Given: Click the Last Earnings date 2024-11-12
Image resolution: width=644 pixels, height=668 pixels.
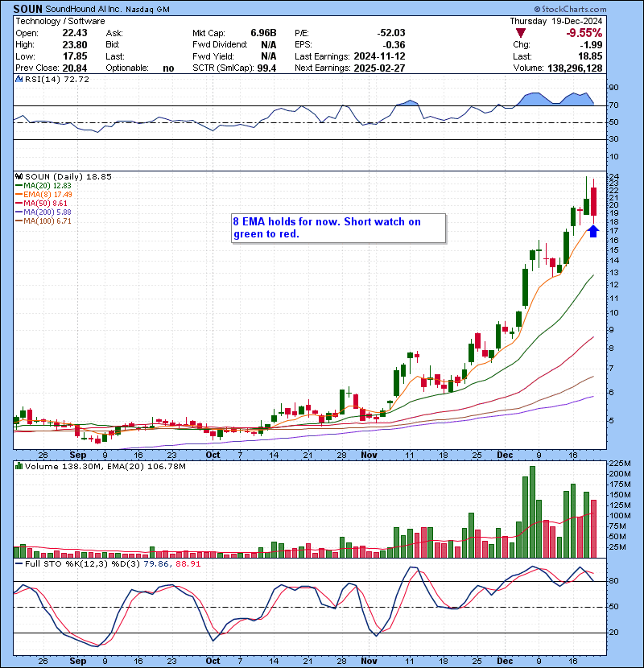Looking at the screenshot, I should tap(379, 56).
